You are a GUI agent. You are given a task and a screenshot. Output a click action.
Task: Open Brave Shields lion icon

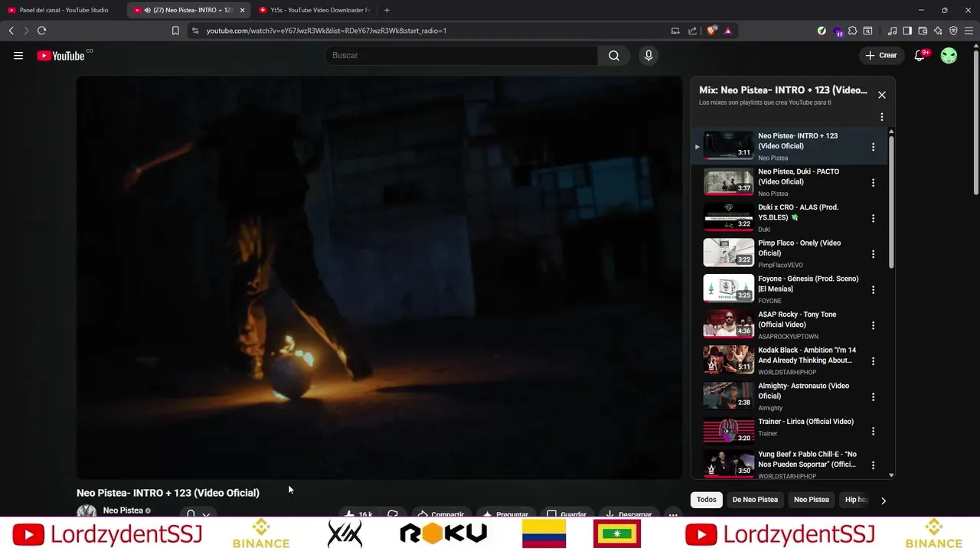pyautogui.click(x=711, y=31)
